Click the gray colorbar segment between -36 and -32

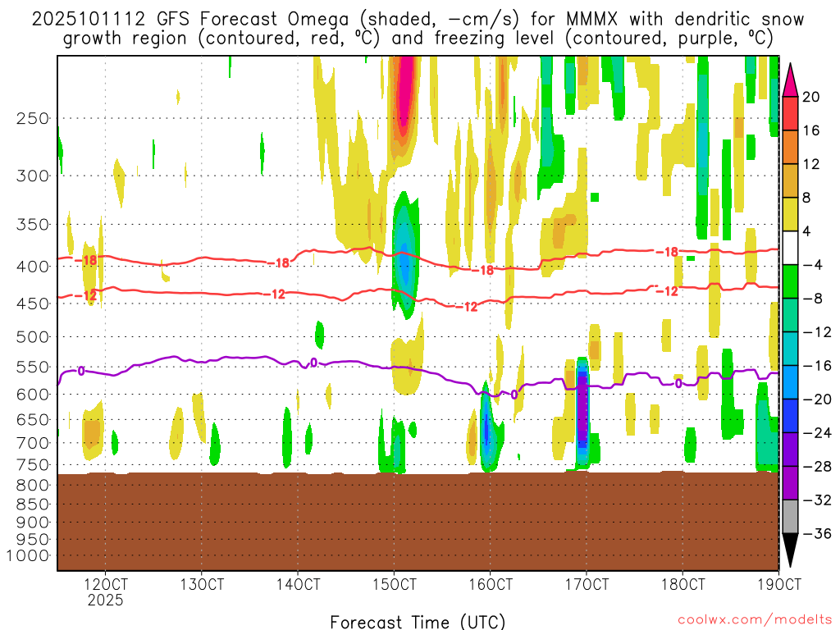(790, 517)
